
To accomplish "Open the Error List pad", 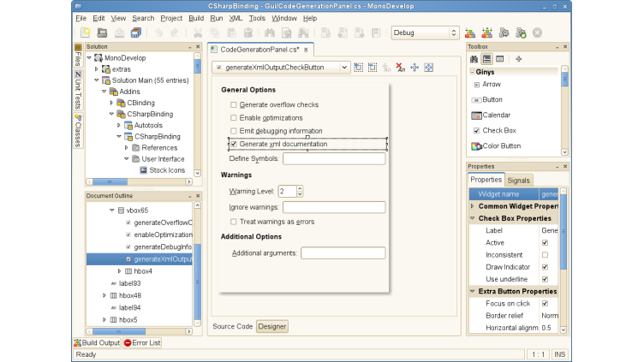I will [x=142, y=342].
